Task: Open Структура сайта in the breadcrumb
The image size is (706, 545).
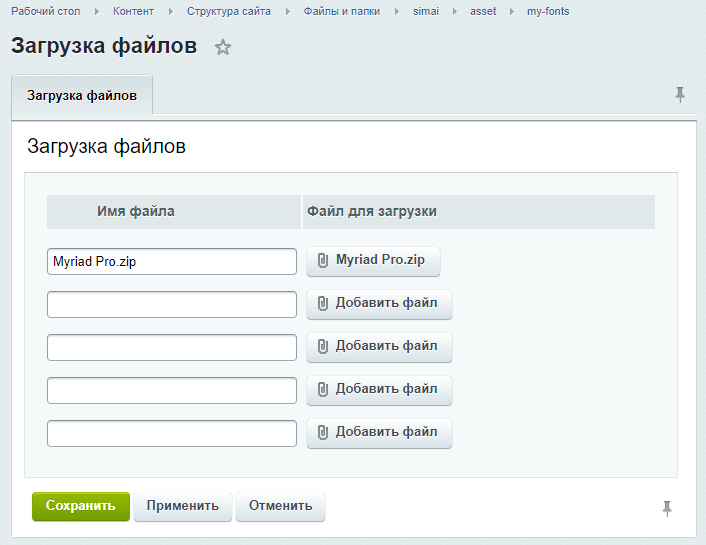Action: coord(228,11)
